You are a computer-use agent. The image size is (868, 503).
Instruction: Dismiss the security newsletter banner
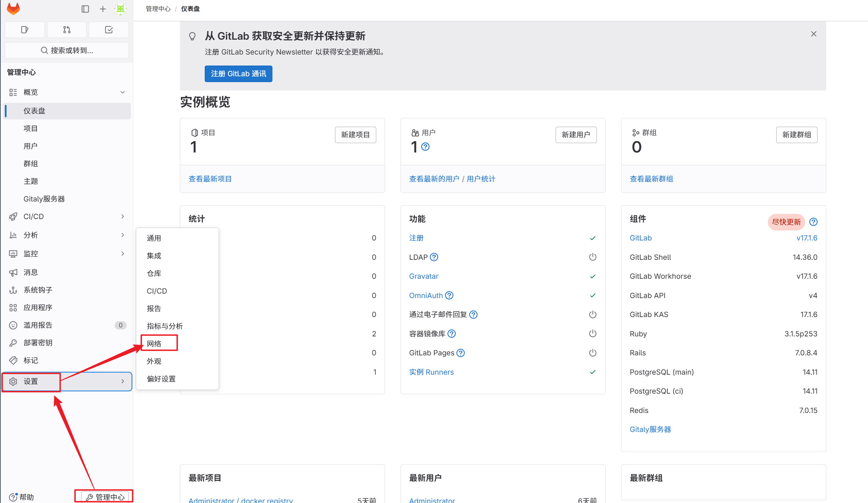click(x=813, y=34)
